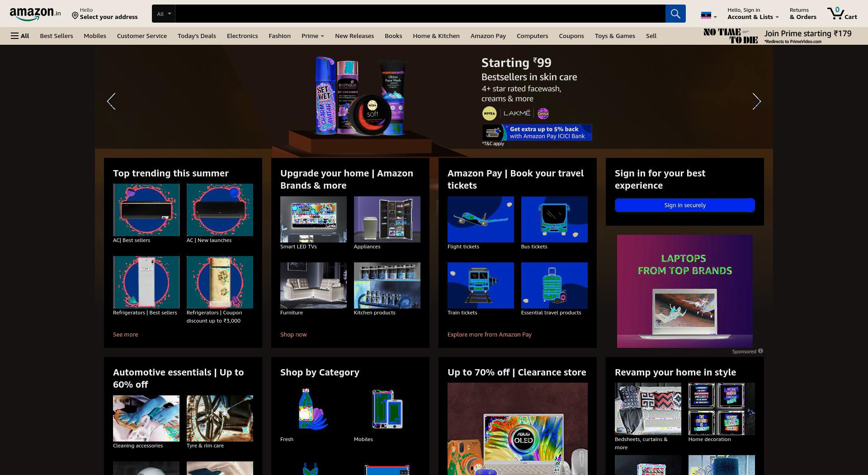Click the location pin address selector
868x475 pixels.
pos(104,14)
